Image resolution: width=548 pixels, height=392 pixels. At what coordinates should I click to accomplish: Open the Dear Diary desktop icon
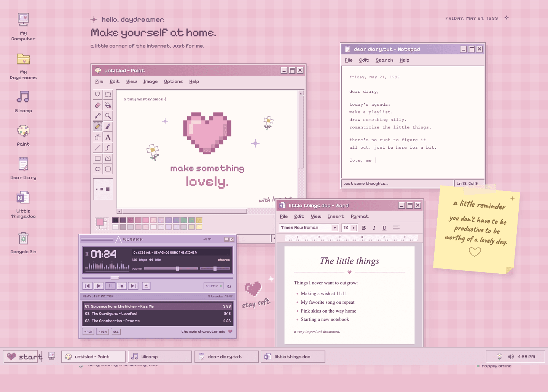pyautogui.click(x=23, y=168)
